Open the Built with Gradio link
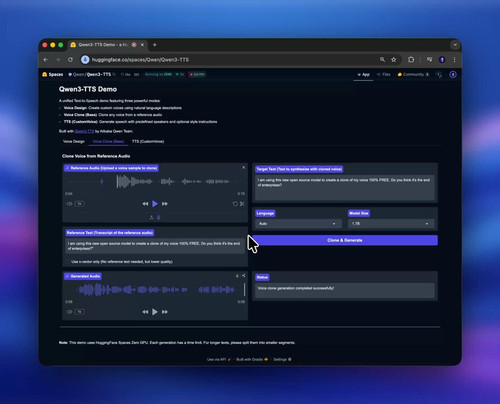Image resolution: width=500 pixels, height=404 pixels. point(252,359)
